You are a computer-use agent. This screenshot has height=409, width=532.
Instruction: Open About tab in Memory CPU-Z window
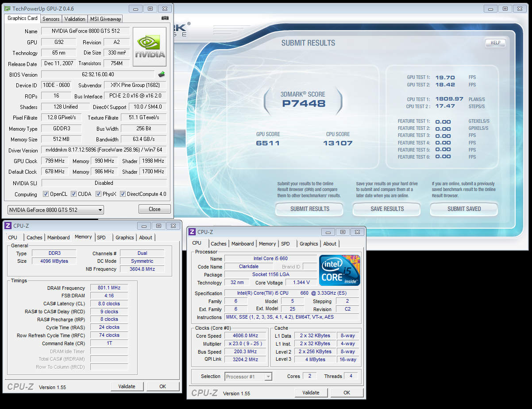point(146,238)
